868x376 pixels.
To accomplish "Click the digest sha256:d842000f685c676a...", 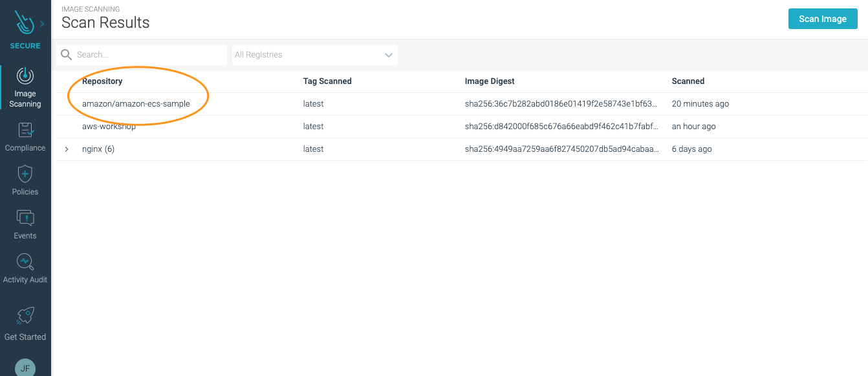I will point(562,127).
